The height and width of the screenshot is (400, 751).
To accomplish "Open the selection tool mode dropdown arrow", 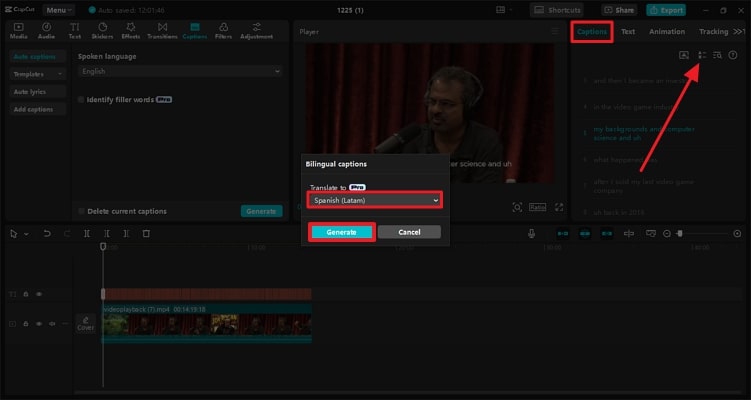I will pyautogui.click(x=26, y=234).
